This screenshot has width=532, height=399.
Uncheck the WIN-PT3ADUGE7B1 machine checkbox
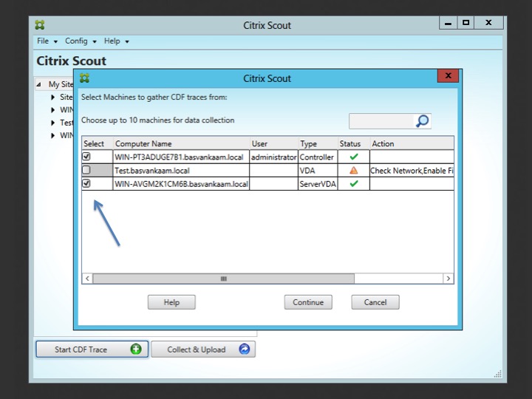coord(86,157)
